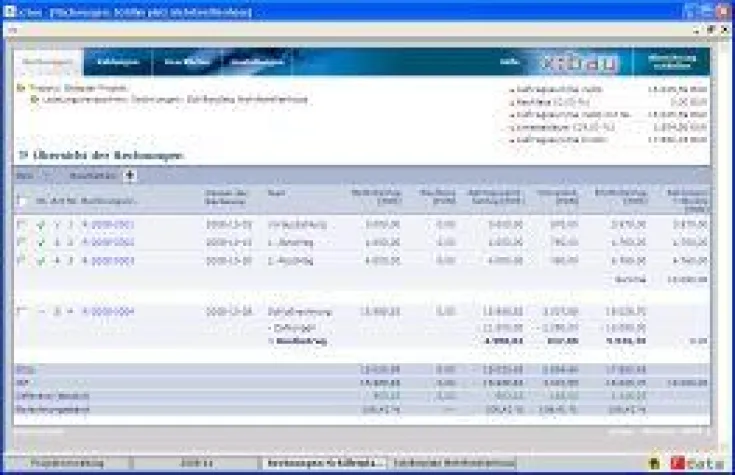The height and width of the screenshot is (475, 735).
Task: Click the Abrechnung verlassen button in the header
Action: (671, 63)
